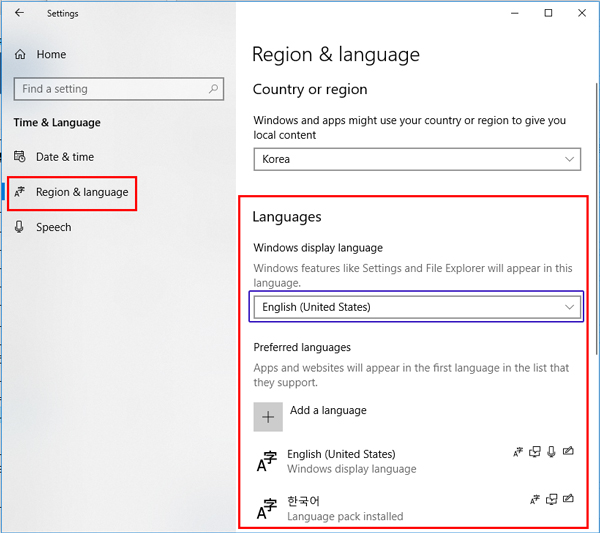Image resolution: width=600 pixels, height=533 pixels.
Task: Open the Windows display language dropdown
Action: click(x=417, y=307)
